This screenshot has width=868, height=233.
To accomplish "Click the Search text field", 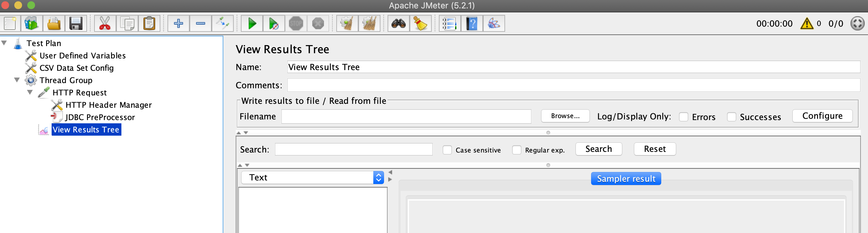I will pos(353,149).
